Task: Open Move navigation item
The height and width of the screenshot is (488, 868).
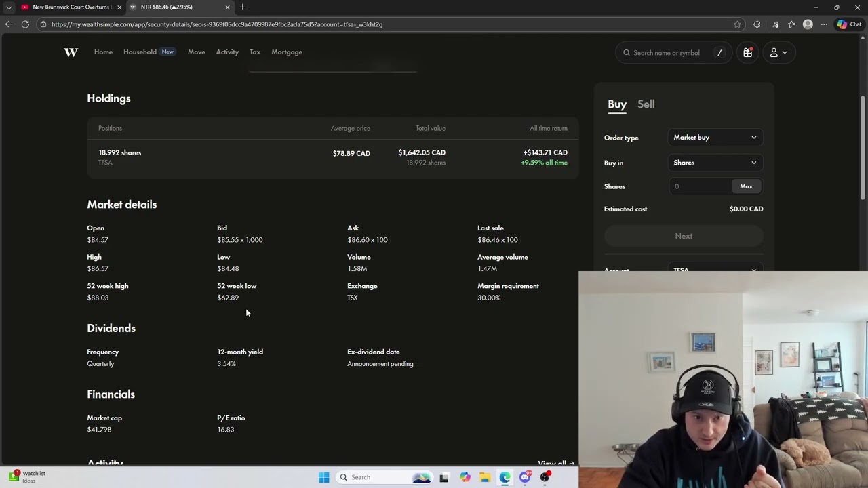Action: 196,52
